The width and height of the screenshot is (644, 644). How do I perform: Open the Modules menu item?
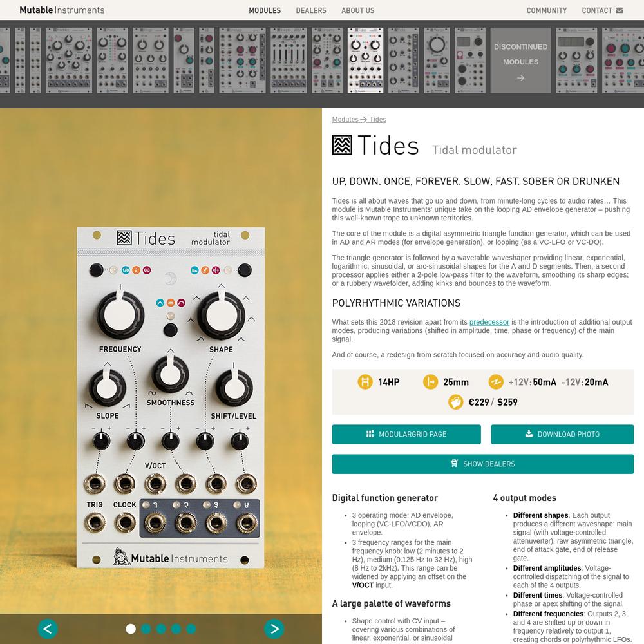tap(265, 10)
